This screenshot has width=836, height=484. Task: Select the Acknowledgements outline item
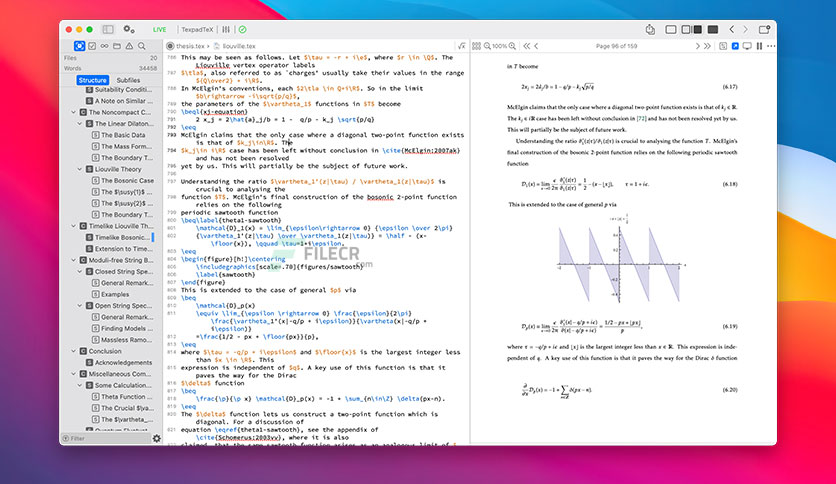[x=119, y=362]
